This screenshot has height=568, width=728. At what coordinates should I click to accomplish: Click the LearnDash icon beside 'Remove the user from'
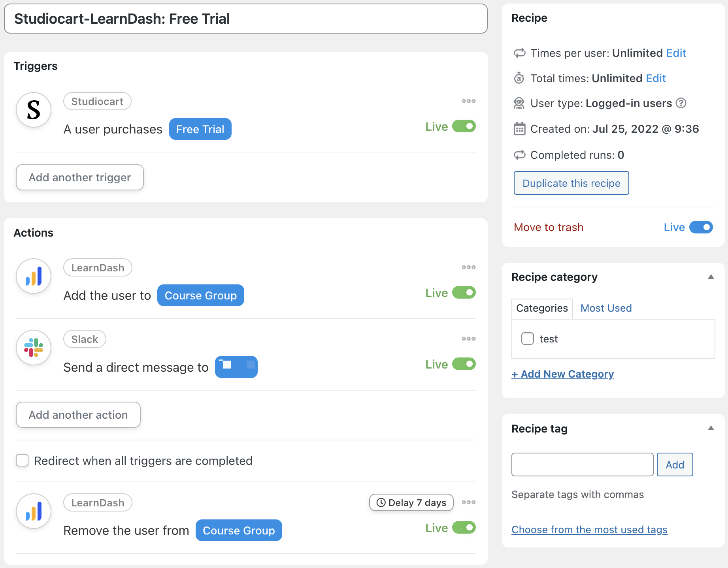[34, 511]
